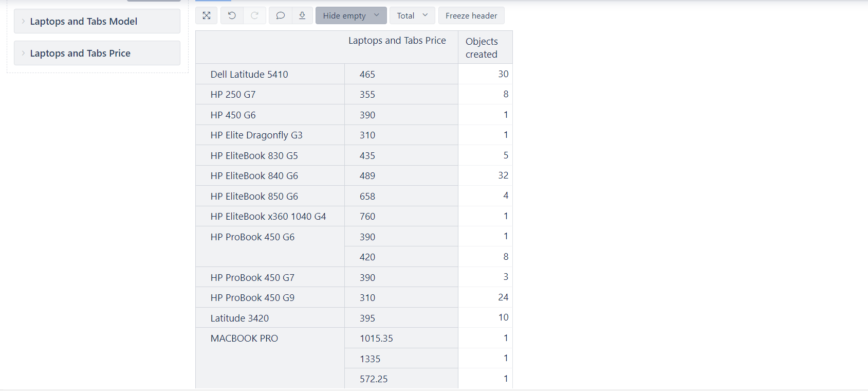Click objects created value 24
Viewport: 868px width, 391px height.
pyautogui.click(x=485, y=297)
